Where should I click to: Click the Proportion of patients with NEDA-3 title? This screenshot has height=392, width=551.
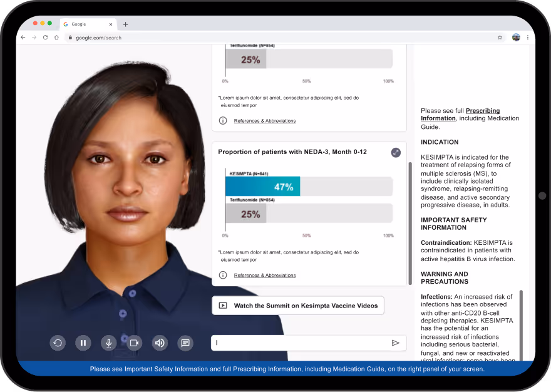pyautogui.click(x=292, y=152)
